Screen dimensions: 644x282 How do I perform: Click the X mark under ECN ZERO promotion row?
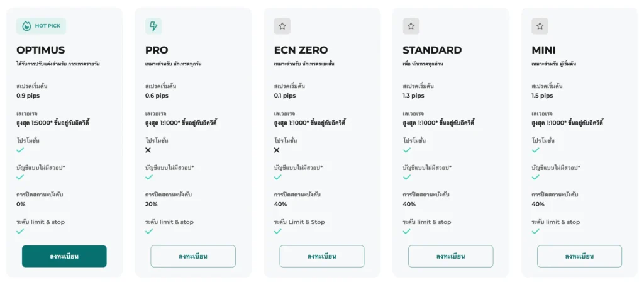coord(277,150)
